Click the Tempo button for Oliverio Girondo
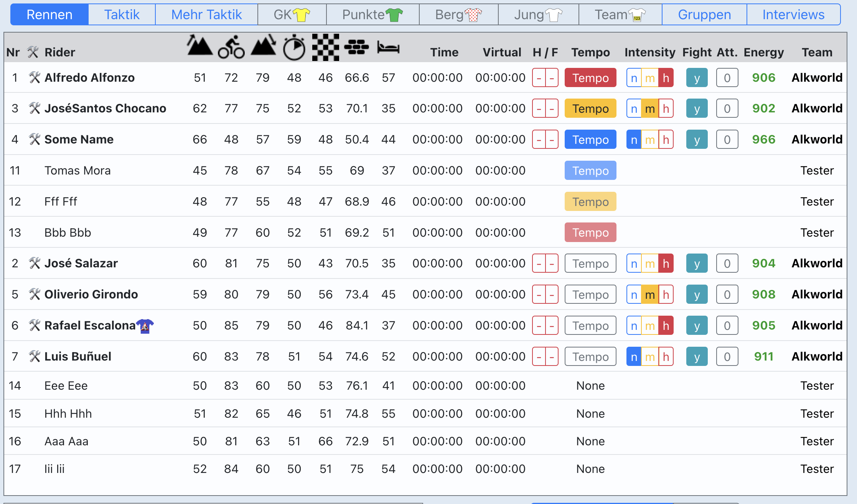The width and height of the screenshot is (857, 504). click(x=590, y=295)
